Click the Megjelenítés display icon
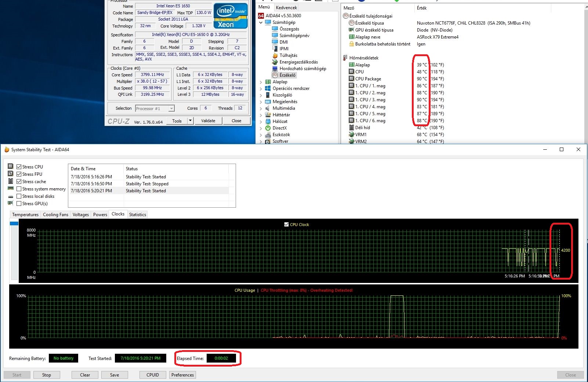 coord(268,102)
